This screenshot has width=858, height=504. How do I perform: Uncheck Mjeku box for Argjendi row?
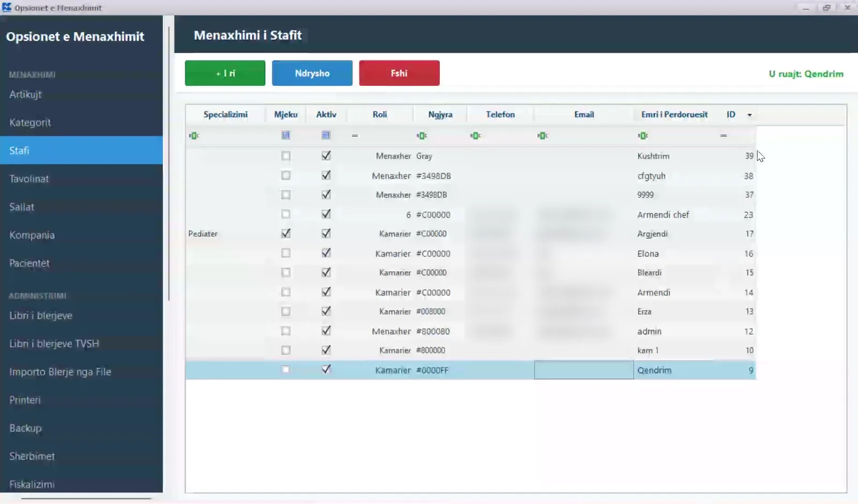286,234
